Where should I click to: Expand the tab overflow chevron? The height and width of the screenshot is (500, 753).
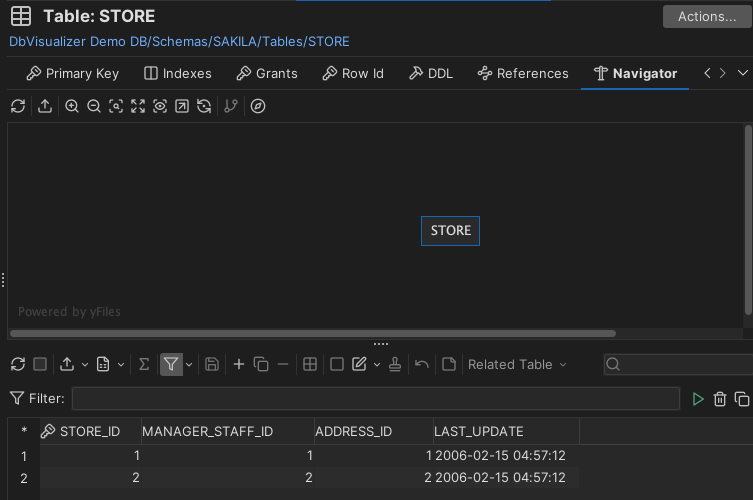(742, 73)
